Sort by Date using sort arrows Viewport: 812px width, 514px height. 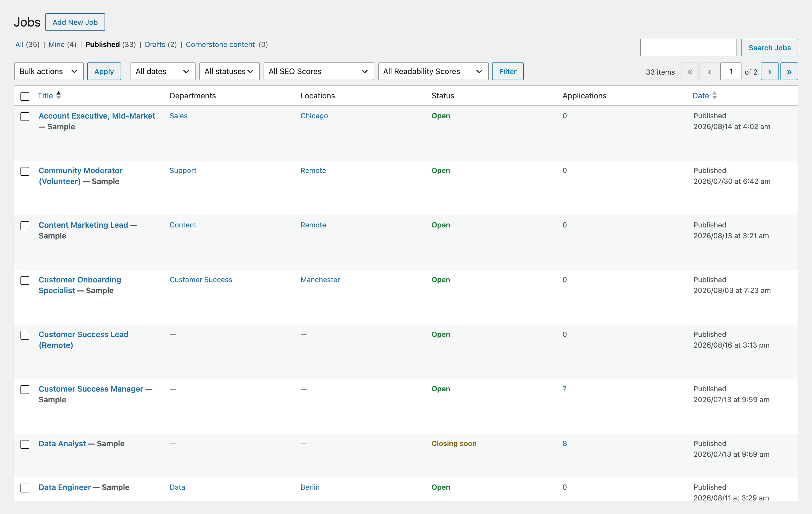(x=715, y=96)
